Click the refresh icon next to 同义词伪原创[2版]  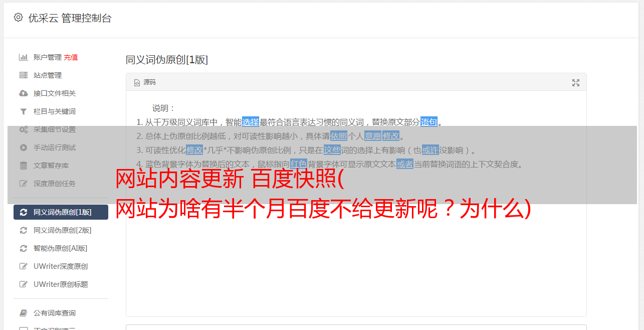pyautogui.click(x=23, y=230)
